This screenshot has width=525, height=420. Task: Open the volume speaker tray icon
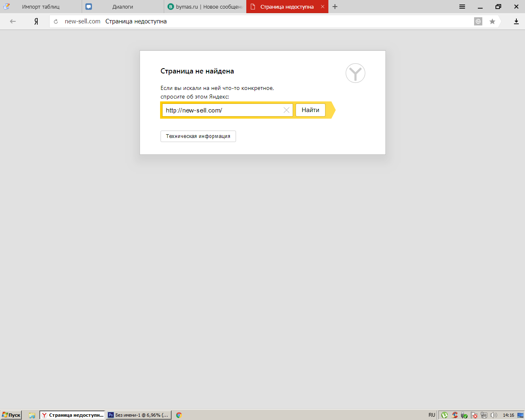point(494,415)
